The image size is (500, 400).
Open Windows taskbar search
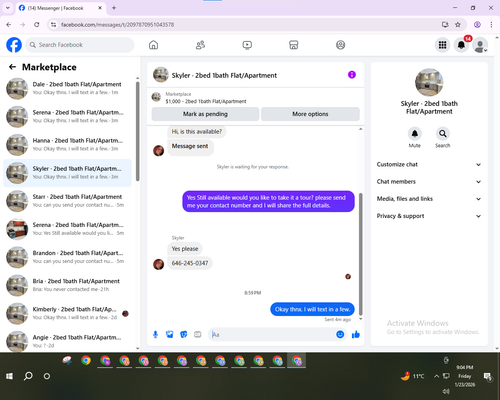point(28,376)
